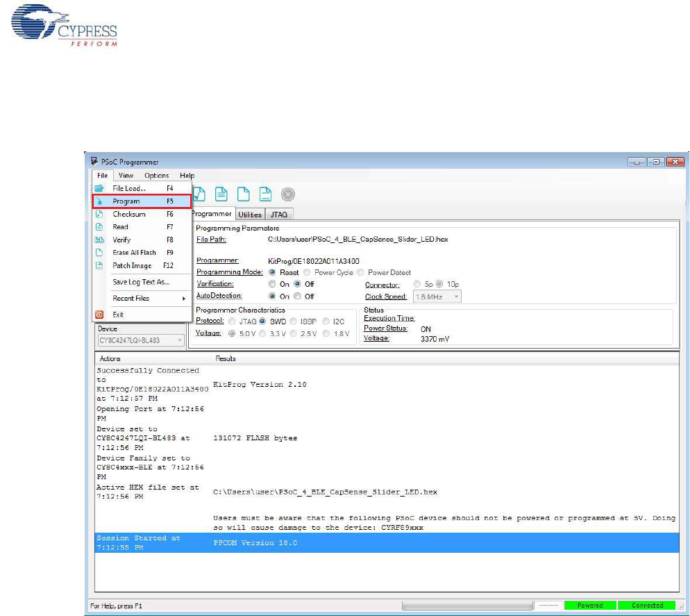The height and width of the screenshot is (616, 690).
Task: Click the green Powered status indicator
Action: [590, 606]
